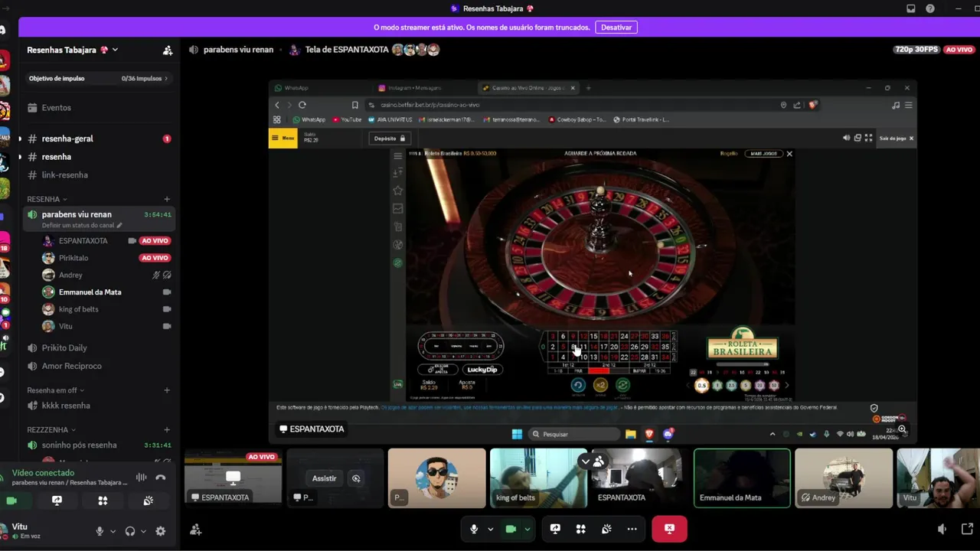Open the Objetivo de impulso boost goal
Viewport: 980px width, 551px height.
click(98, 78)
